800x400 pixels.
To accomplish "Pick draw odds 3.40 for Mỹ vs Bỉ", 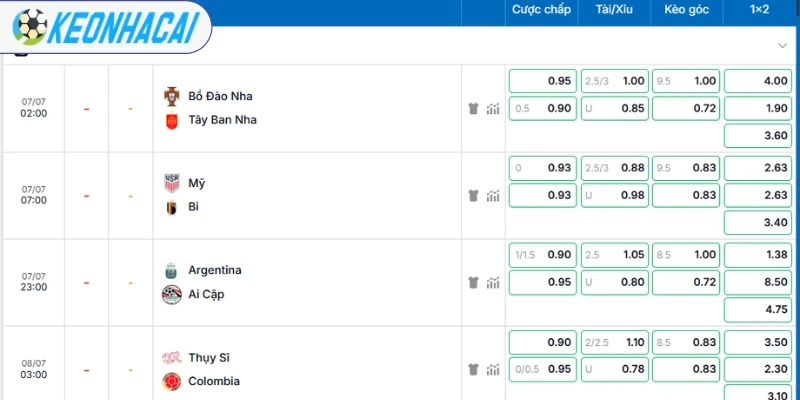I will coord(758,222).
